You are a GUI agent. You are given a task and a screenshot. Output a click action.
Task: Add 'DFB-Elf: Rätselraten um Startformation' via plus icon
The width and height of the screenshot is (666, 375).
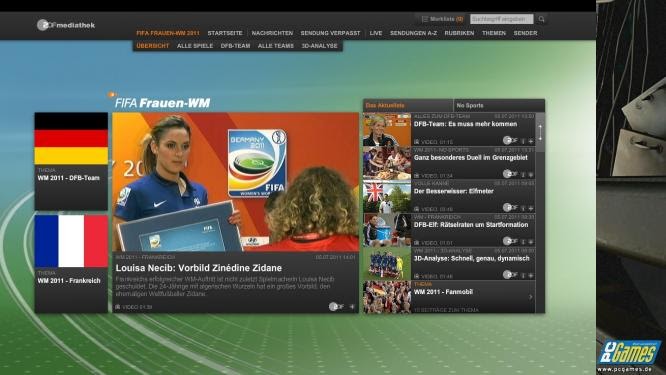pos(531,242)
